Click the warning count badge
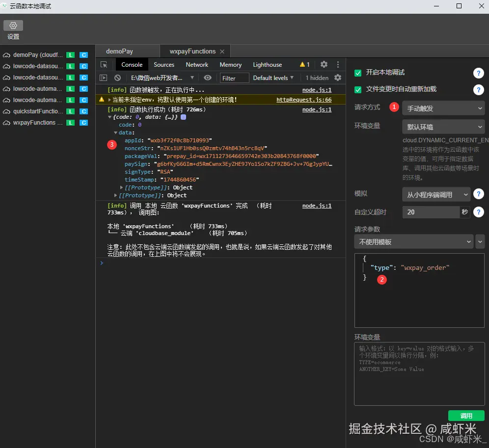Screen dimensions: 489x448 point(305,65)
